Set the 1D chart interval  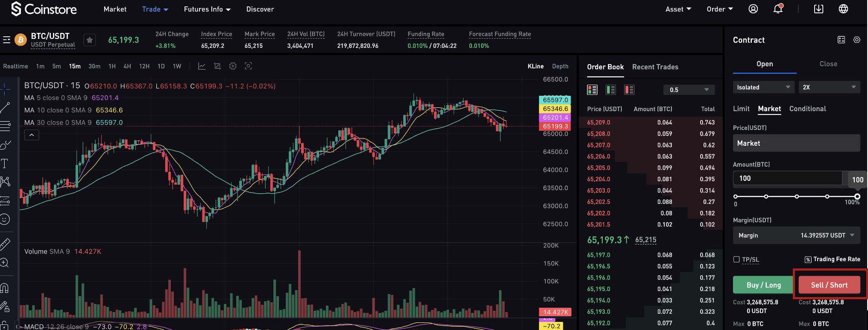pos(161,66)
